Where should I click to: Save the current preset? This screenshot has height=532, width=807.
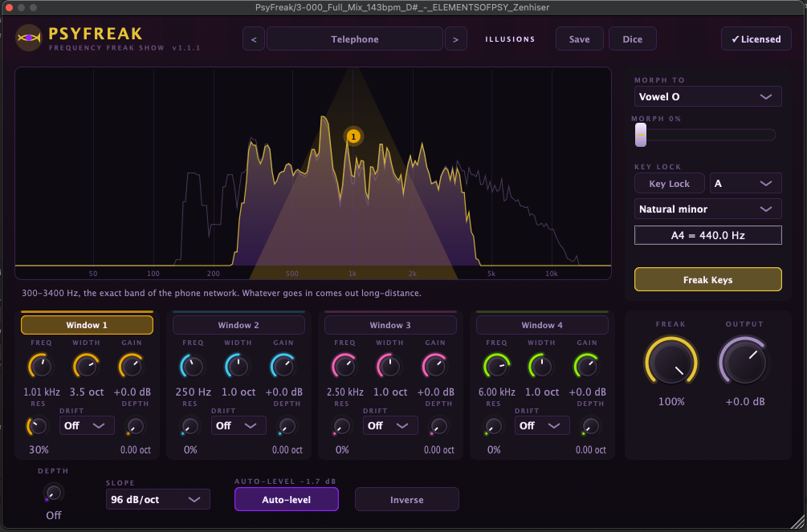click(x=580, y=39)
